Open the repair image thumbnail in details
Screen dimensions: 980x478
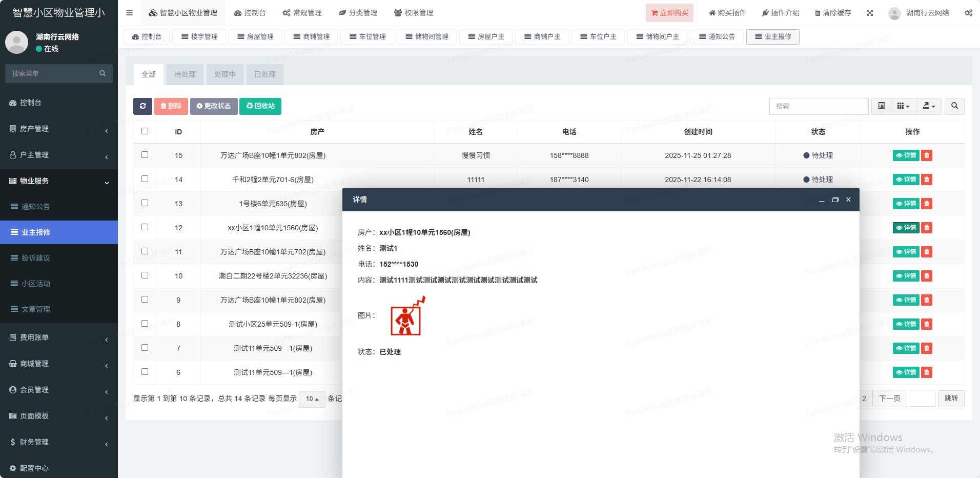406,316
